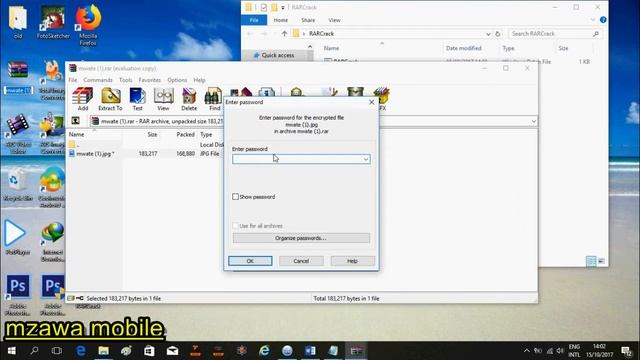This screenshot has width=640, height=360.
Task: Click the Explorer up-folder arrow
Action: (284, 34)
